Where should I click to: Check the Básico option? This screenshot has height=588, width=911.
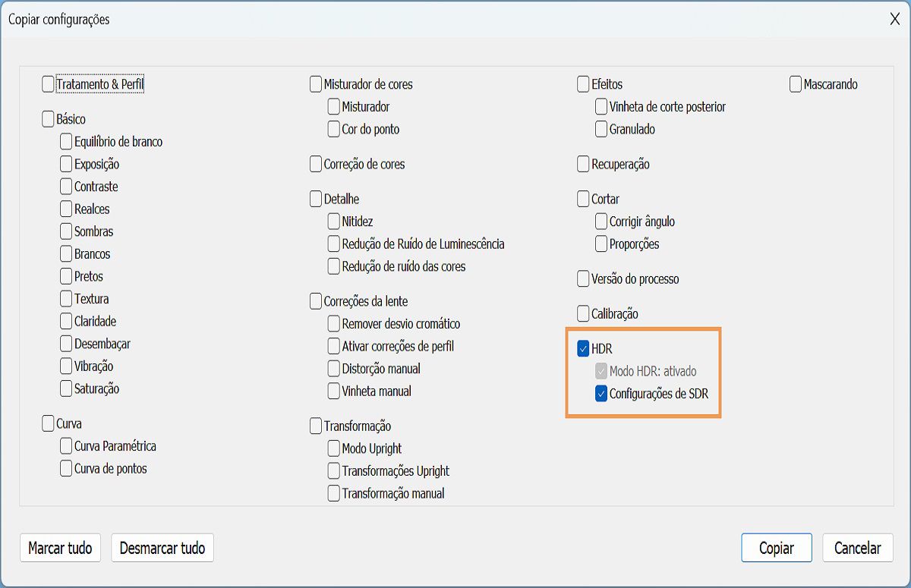(47, 118)
